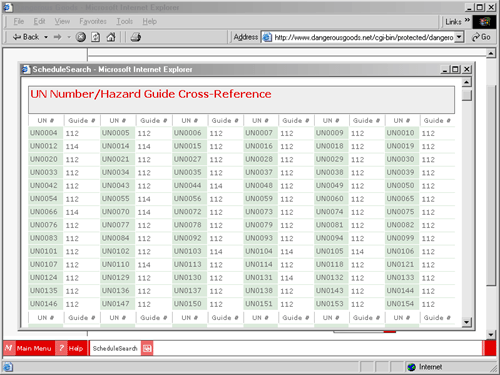Click the UN0004 link
500x375 pixels.
(x=44, y=133)
